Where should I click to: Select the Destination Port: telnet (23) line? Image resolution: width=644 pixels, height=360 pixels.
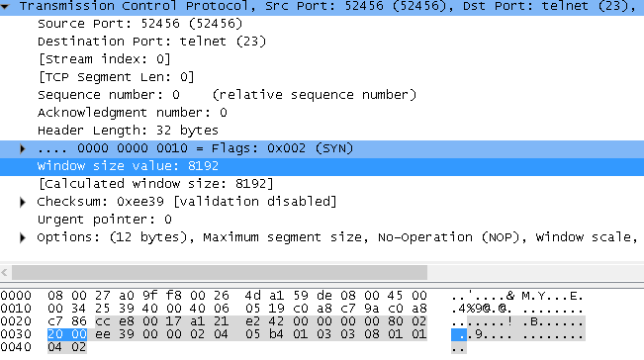(x=322, y=42)
